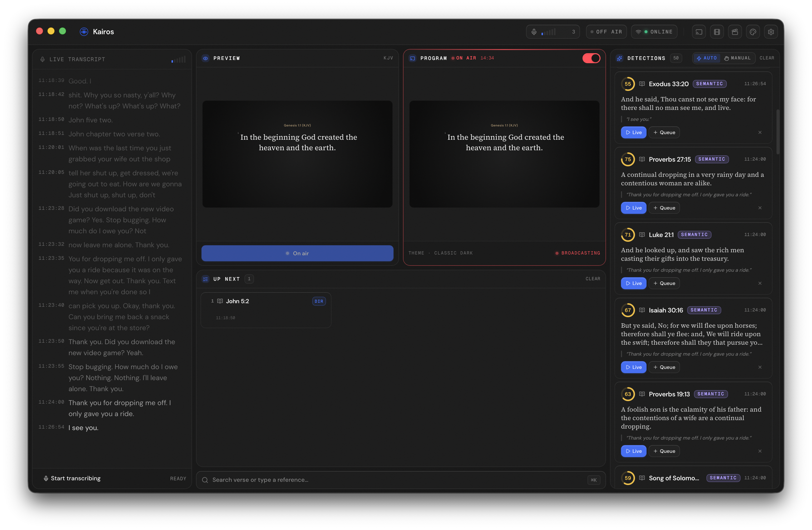Toggle the OFF AIR status pill
The height and width of the screenshot is (530, 812).
pos(606,32)
